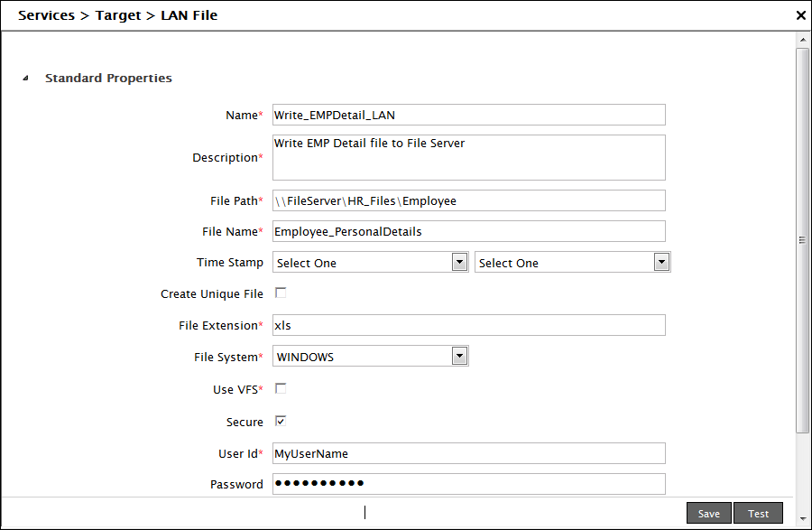Image resolution: width=812 pixels, height=530 pixels.
Task: Click the scrollbar up arrow
Action: pyautogui.click(x=802, y=41)
